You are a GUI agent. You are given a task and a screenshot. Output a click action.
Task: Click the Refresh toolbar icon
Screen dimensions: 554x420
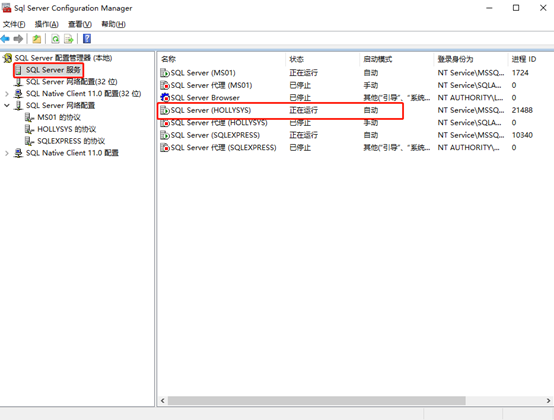click(x=55, y=39)
